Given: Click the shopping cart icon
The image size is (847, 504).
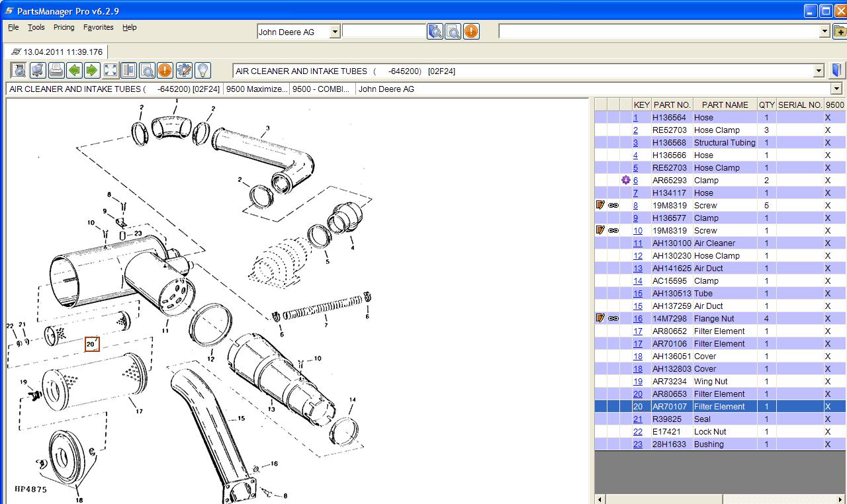Looking at the screenshot, I should tap(38, 70).
